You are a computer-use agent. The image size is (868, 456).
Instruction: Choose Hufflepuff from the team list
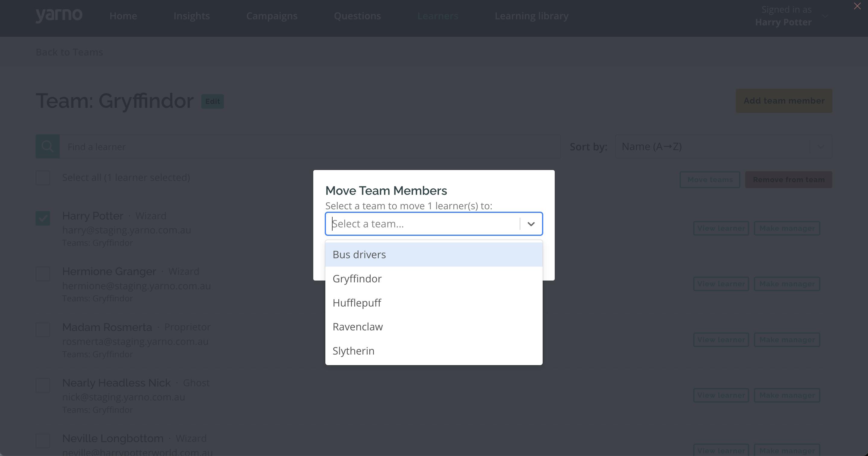point(434,303)
